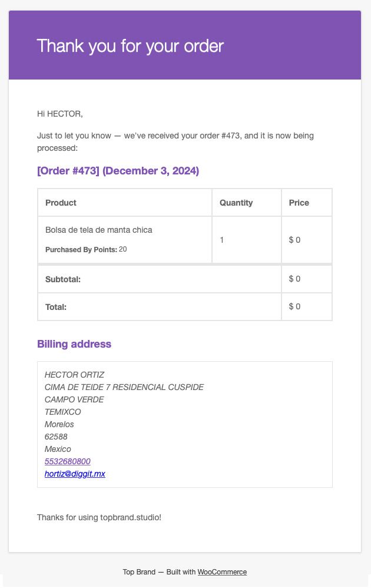
Task: Click the Purchased By Points label
Action: [x=81, y=249]
